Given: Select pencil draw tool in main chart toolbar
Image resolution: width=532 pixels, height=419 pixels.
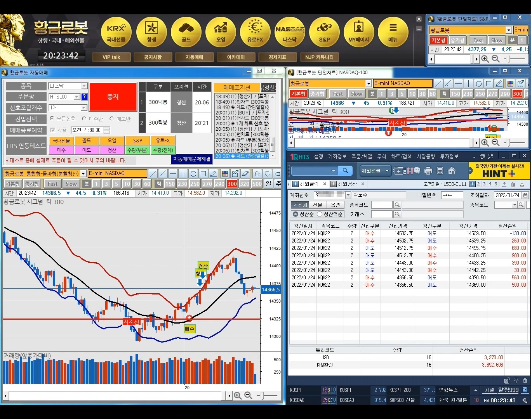Looking at the screenshot, I should [214, 173].
